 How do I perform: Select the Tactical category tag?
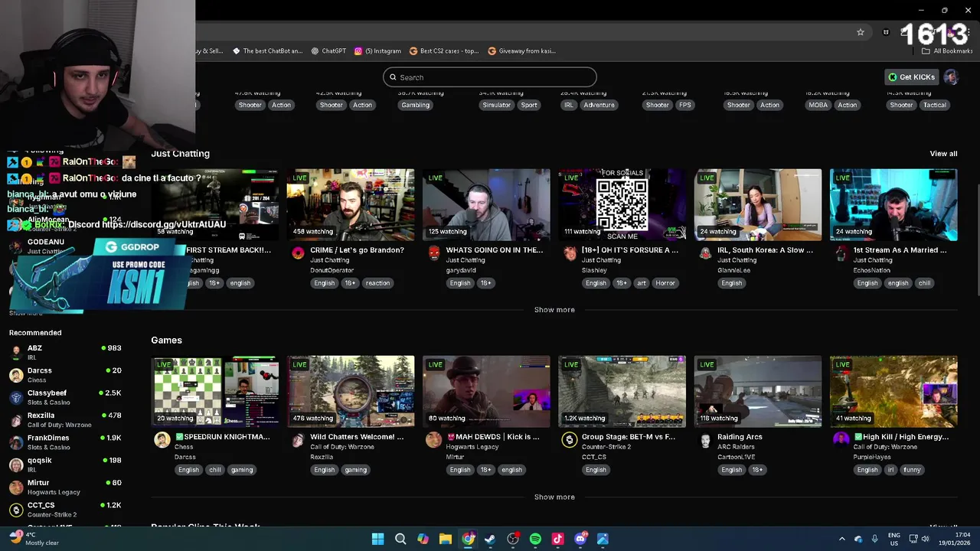coord(934,105)
